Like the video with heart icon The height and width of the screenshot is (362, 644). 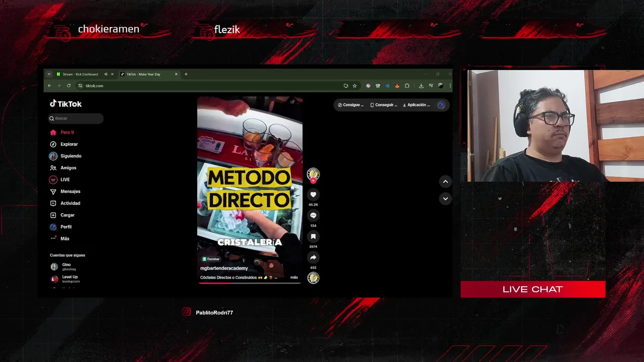point(313,195)
